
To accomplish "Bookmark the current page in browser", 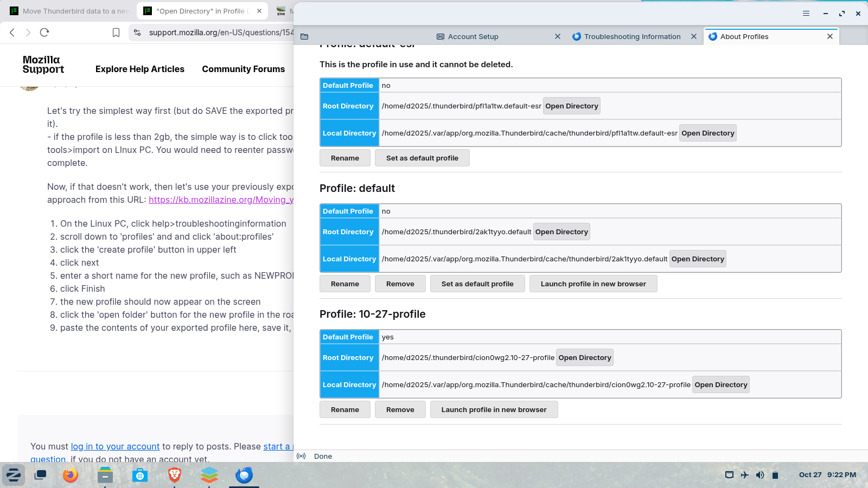I will click(116, 33).
